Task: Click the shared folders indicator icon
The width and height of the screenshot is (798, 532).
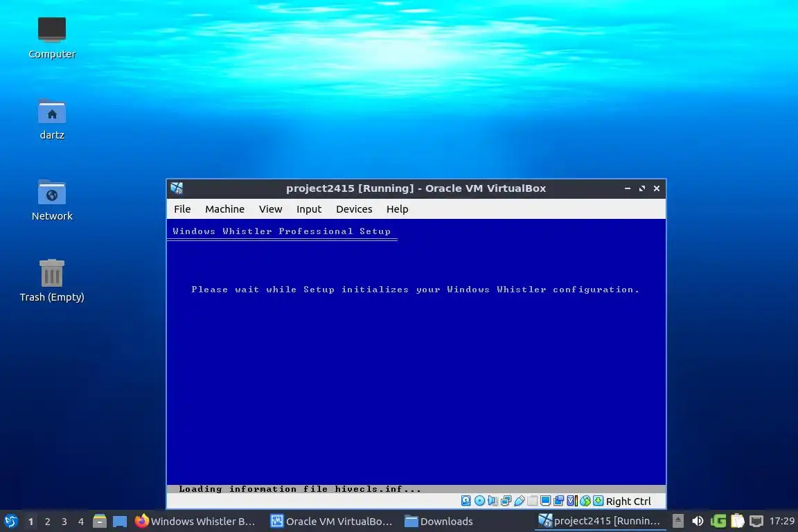Action: pos(532,501)
